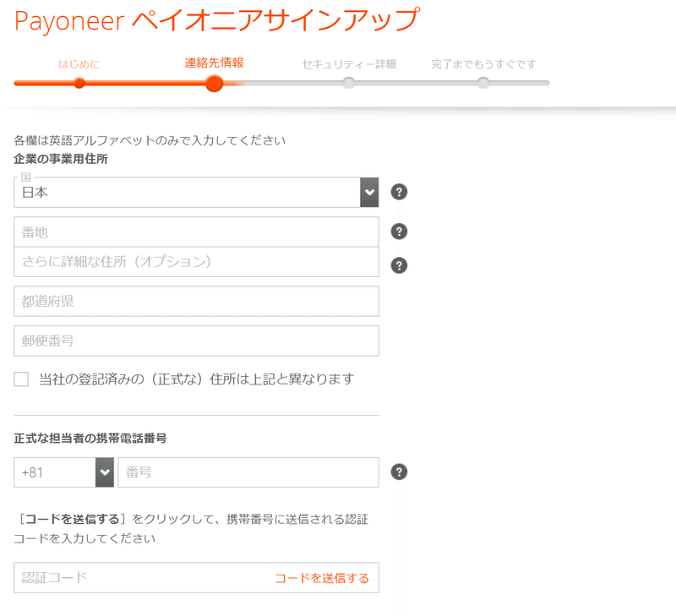The image size is (676, 616).
Task: Focus the phone 番号 input field
Action: (x=248, y=472)
